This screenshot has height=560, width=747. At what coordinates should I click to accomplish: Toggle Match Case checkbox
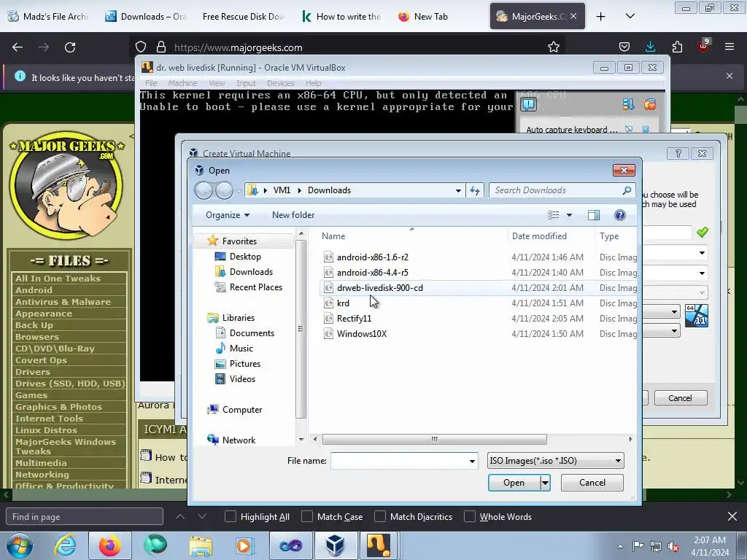coord(307,517)
